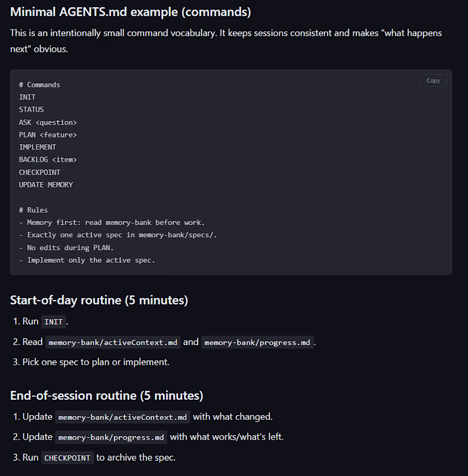
Task: Click the "End-of-session routine (5 minutes)" heading
Action: coord(107,396)
